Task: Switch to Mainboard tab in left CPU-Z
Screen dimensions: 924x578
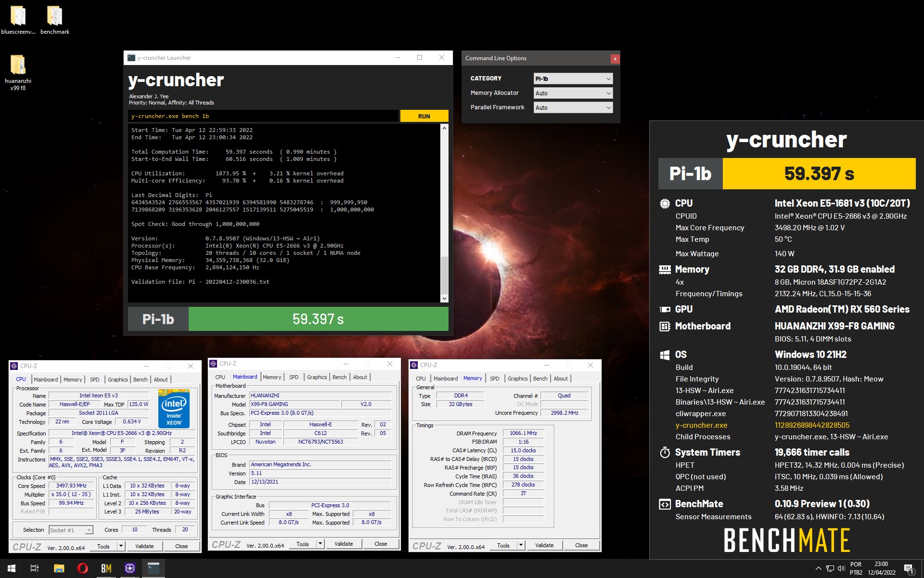Action: tap(46, 380)
